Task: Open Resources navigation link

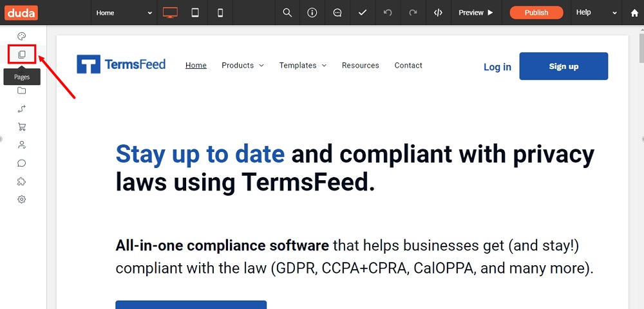Action: coord(360,65)
